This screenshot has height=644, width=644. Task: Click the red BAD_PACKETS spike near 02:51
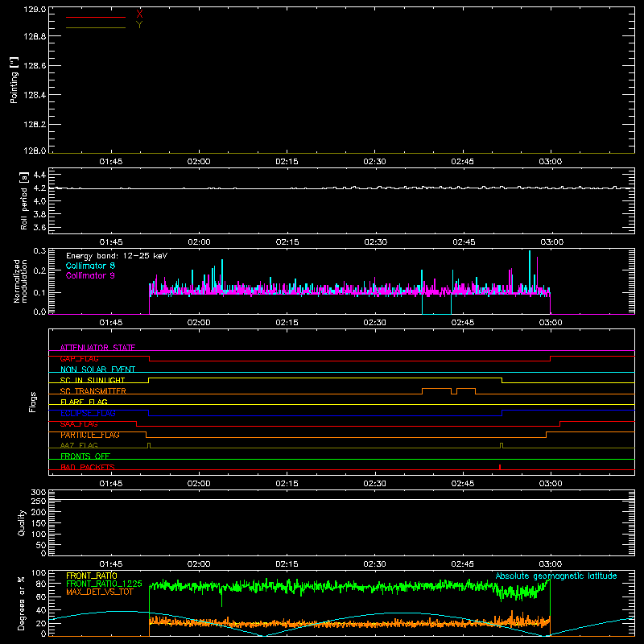[500, 467]
